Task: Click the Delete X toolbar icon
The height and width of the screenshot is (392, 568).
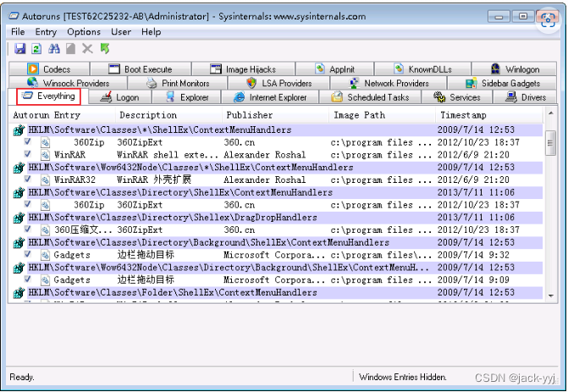Action: (87, 48)
